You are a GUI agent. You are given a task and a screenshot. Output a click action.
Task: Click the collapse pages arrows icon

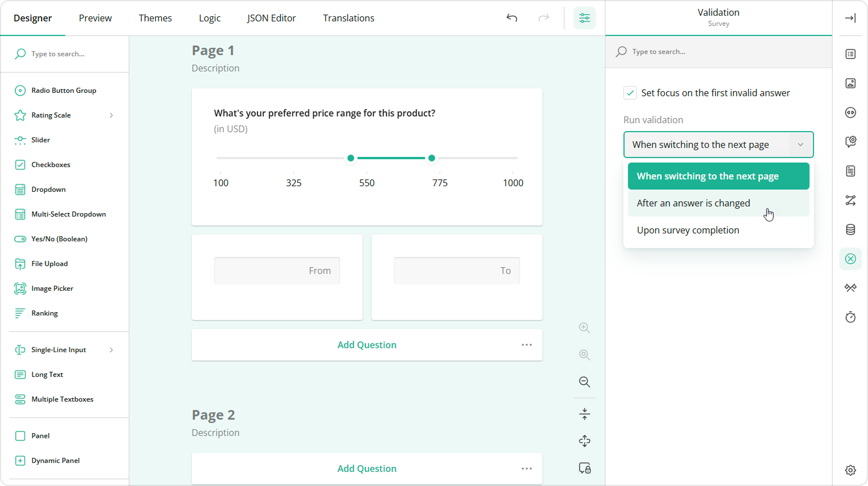[x=584, y=413]
